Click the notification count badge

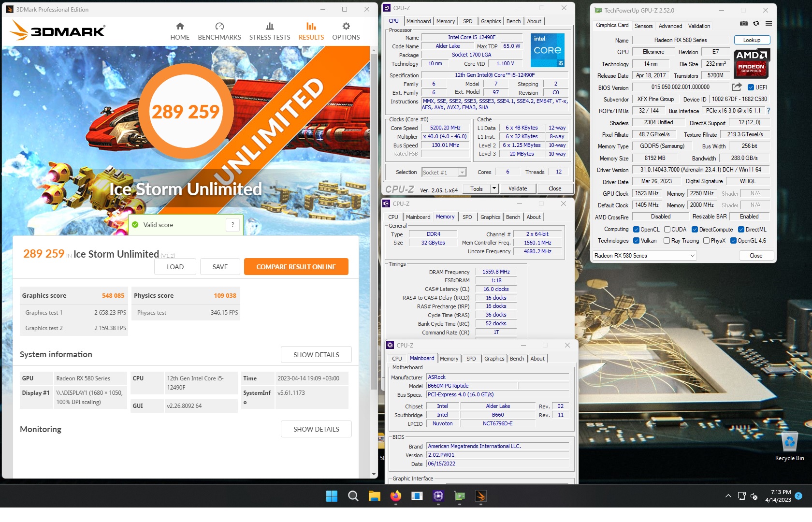point(798,496)
